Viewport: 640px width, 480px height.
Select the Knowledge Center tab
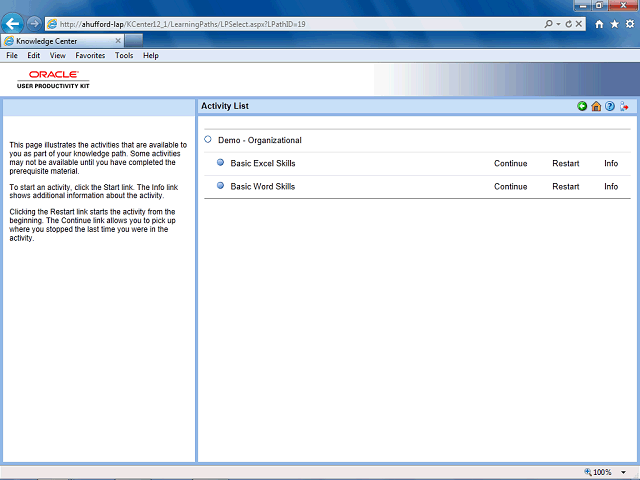pyautogui.click(x=62, y=41)
